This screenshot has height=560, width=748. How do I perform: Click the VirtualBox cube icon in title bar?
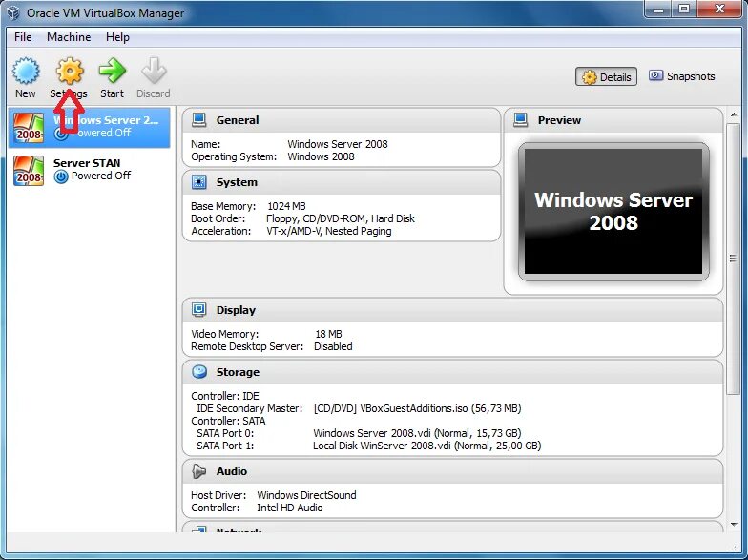13,12
